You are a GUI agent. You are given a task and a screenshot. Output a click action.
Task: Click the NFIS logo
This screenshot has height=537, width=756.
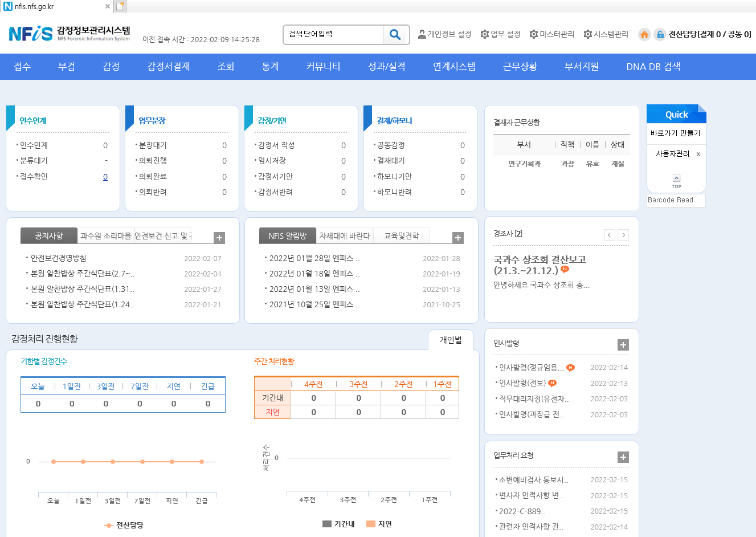pos(69,34)
